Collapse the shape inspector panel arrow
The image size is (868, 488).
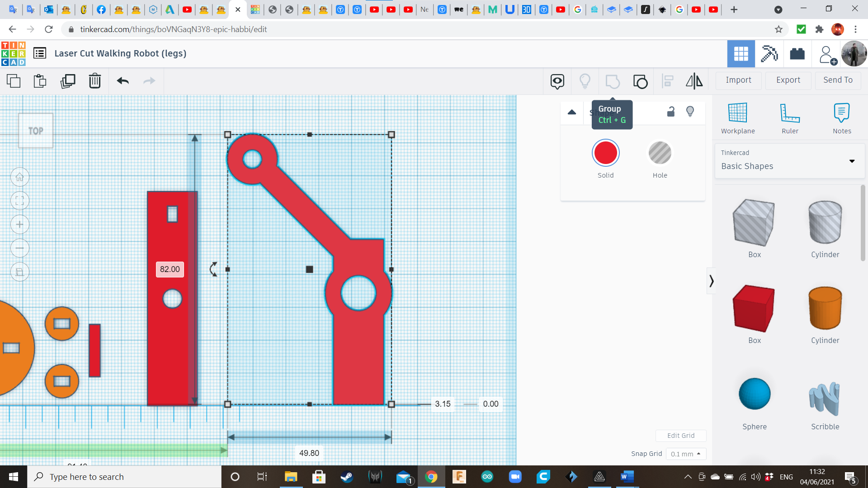point(572,112)
